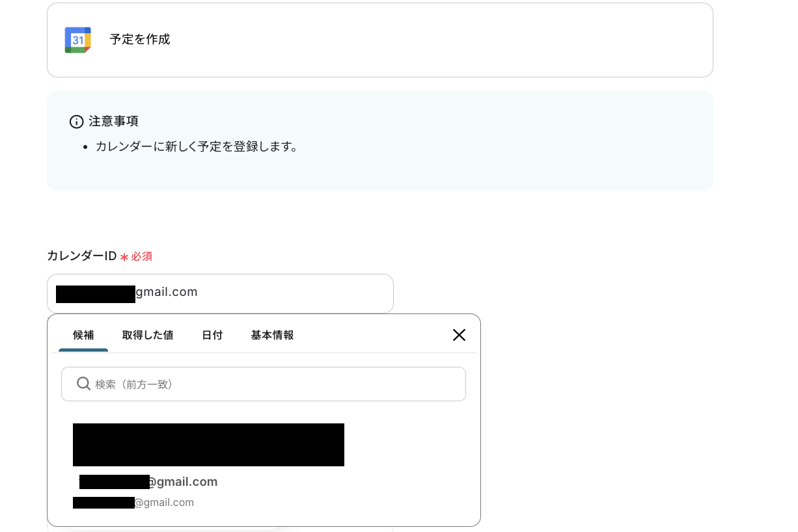The image size is (798, 532).
Task: Click the red 必須 required marker
Action: (137, 256)
